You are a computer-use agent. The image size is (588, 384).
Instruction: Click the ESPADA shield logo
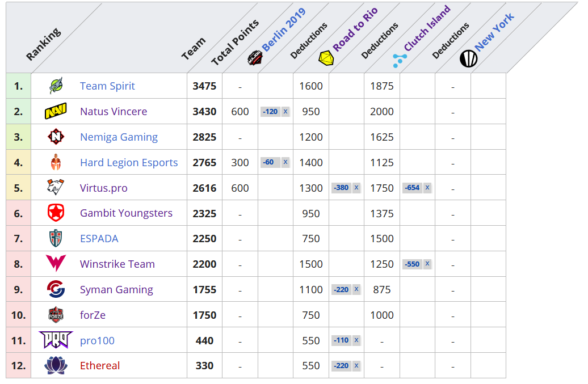(56, 238)
